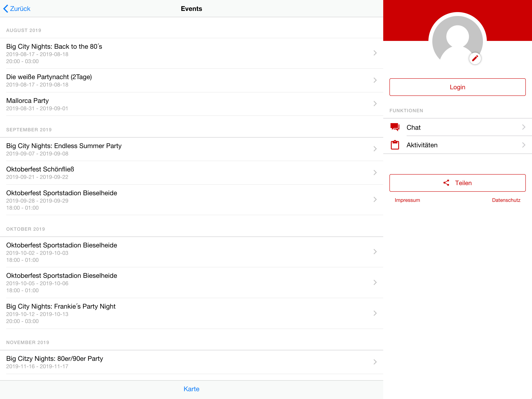Select the Mallorca Party event
Screen dimensions: 532x399
(191, 104)
